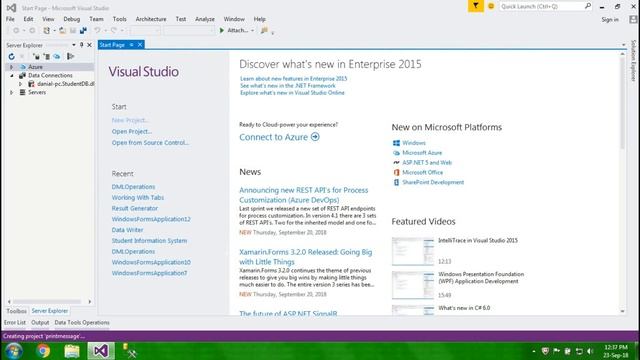Open File Explorer from the taskbar
This screenshot has height=360, width=640.
[72, 351]
